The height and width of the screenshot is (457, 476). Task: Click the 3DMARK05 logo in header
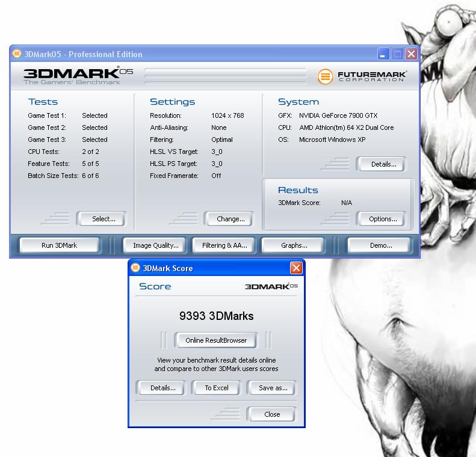(78, 76)
